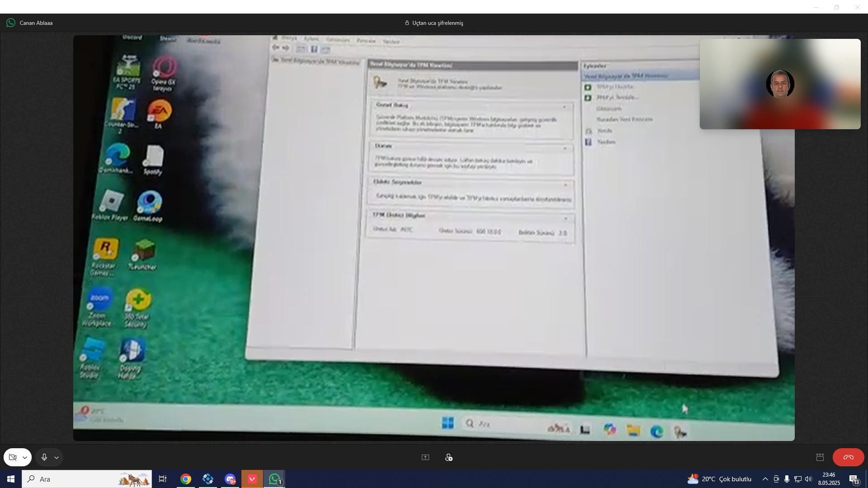Open microphone options dropdown arrow

pos(57,457)
